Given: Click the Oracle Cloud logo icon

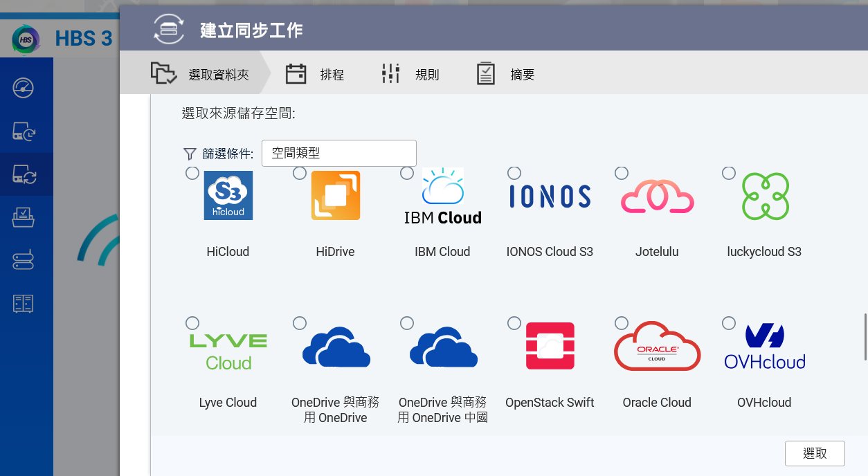Looking at the screenshot, I should (657, 346).
